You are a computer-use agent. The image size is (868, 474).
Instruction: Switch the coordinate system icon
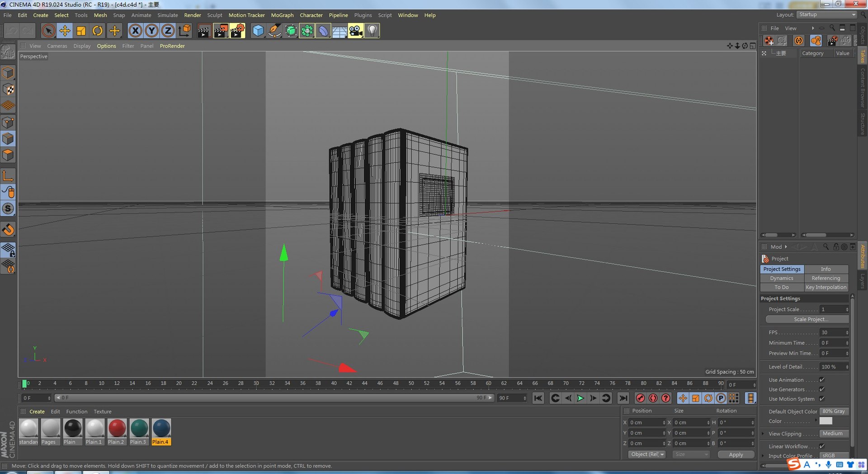[x=184, y=31]
